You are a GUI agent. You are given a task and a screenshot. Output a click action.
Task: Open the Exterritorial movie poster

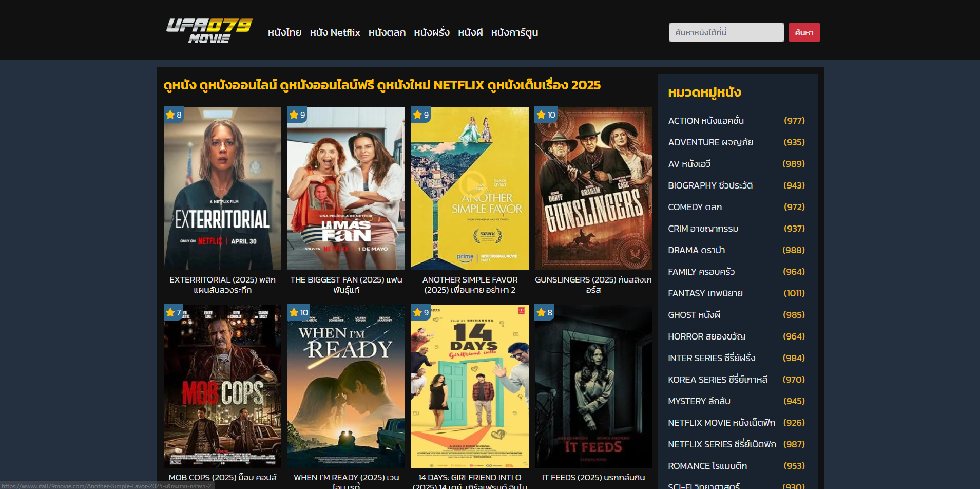click(x=223, y=189)
